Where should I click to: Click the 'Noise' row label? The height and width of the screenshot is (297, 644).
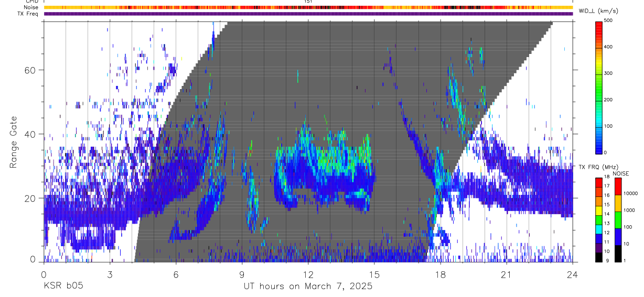point(31,7)
